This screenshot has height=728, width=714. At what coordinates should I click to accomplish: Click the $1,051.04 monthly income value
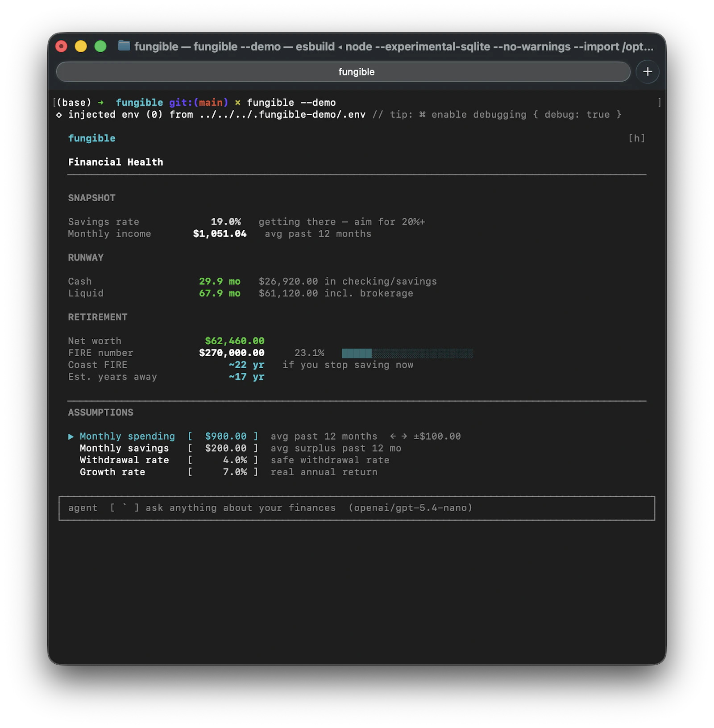(220, 234)
